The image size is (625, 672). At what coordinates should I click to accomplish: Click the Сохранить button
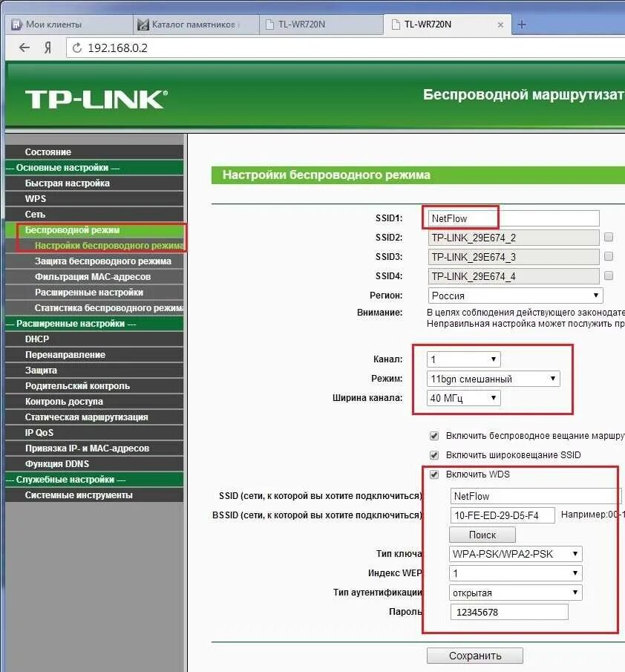click(475, 656)
